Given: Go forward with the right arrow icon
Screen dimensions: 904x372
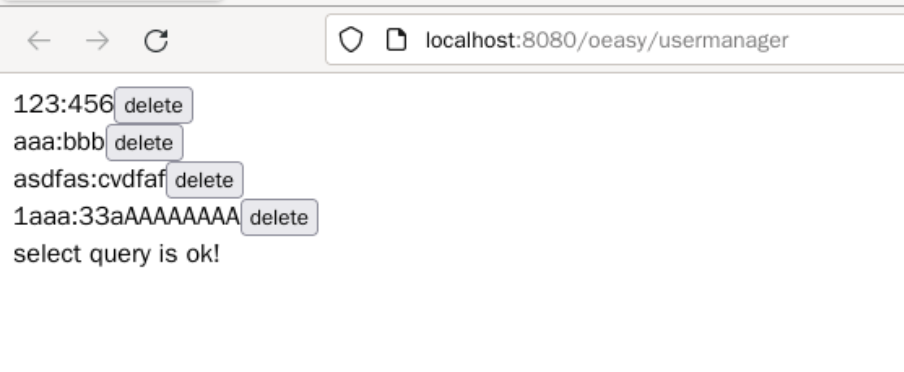Looking at the screenshot, I should tap(97, 40).
